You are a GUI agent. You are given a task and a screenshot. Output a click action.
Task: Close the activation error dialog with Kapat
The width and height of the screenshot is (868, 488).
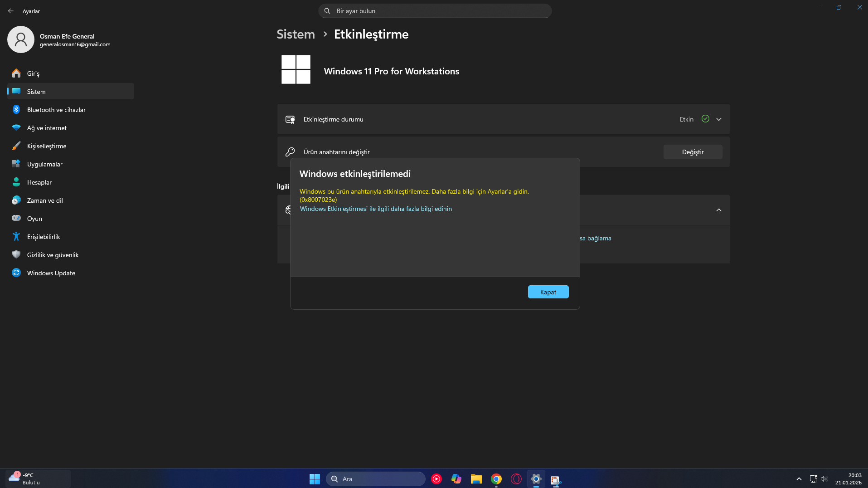point(548,292)
